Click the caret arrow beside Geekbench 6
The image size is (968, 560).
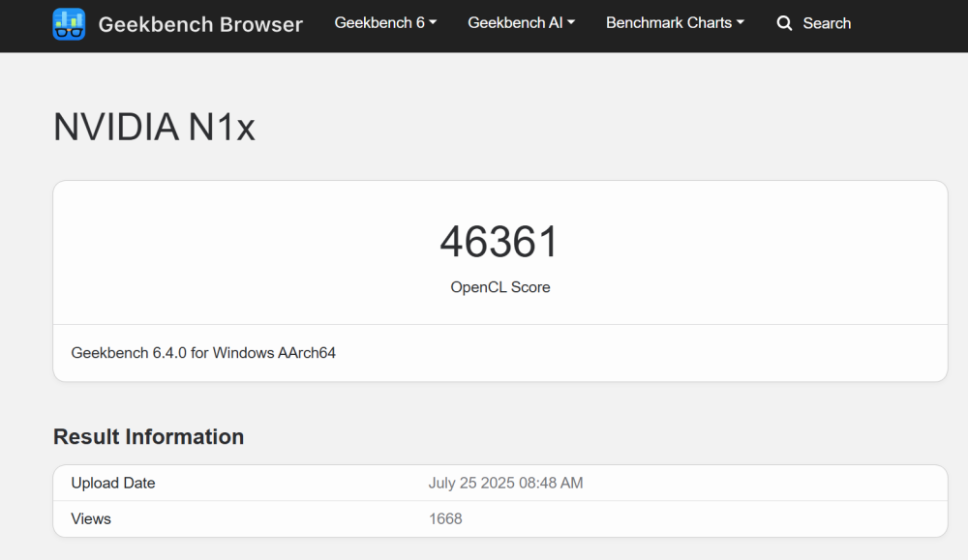point(433,22)
